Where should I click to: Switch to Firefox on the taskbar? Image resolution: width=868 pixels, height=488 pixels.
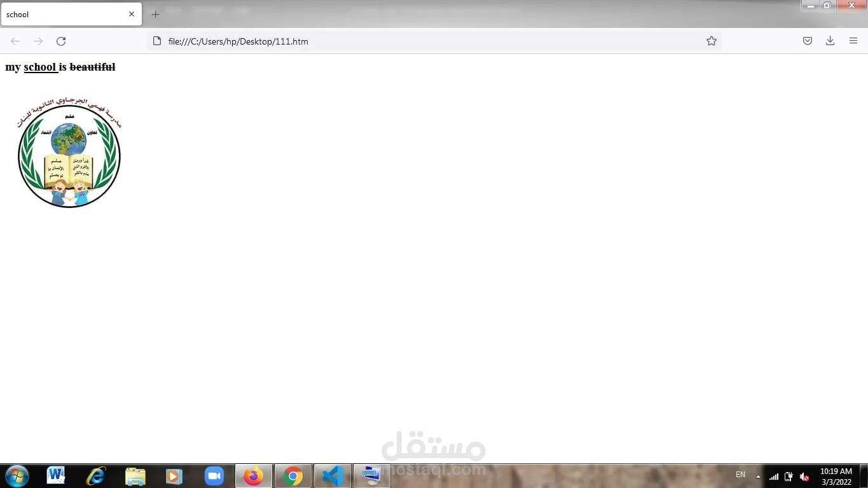(254, 476)
